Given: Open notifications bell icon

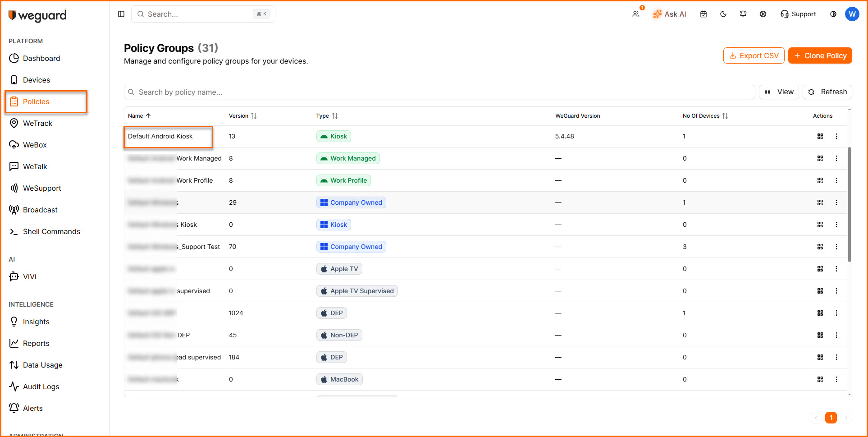Looking at the screenshot, I should 743,14.
